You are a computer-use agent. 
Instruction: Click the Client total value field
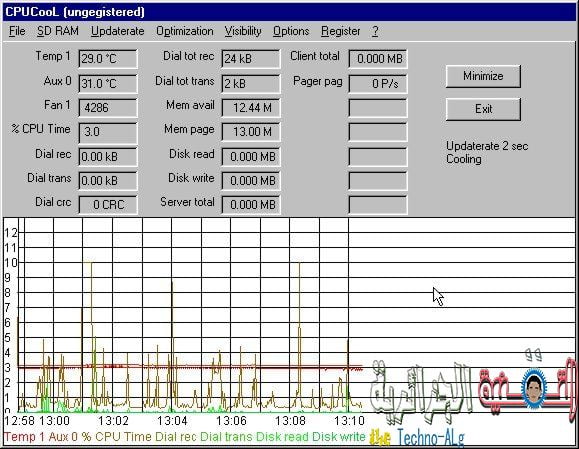point(378,59)
